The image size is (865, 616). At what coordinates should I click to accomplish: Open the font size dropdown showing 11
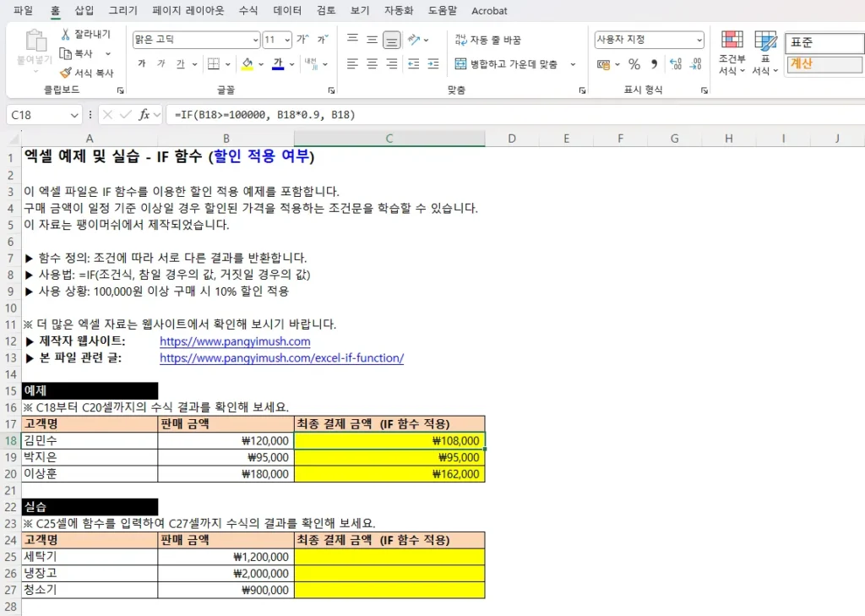(287, 40)
